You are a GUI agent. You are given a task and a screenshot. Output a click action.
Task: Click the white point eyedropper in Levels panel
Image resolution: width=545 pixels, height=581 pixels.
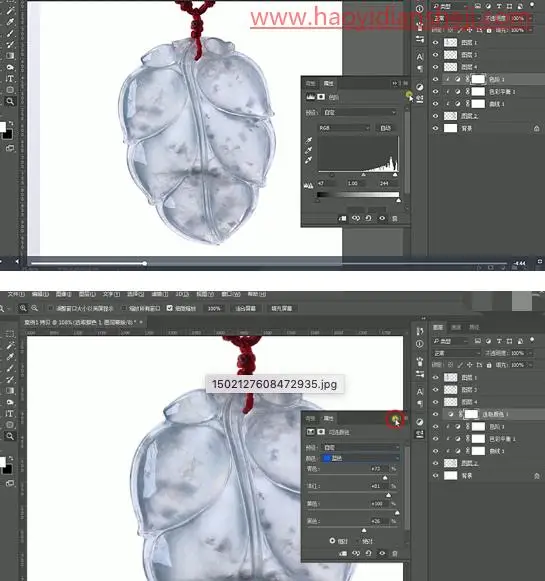[309, 160]
